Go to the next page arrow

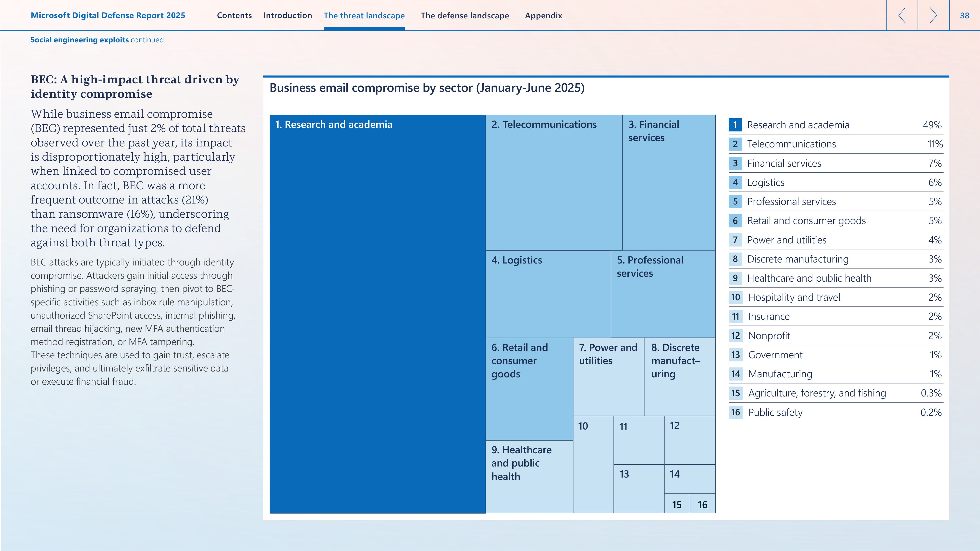click(933, 15)
